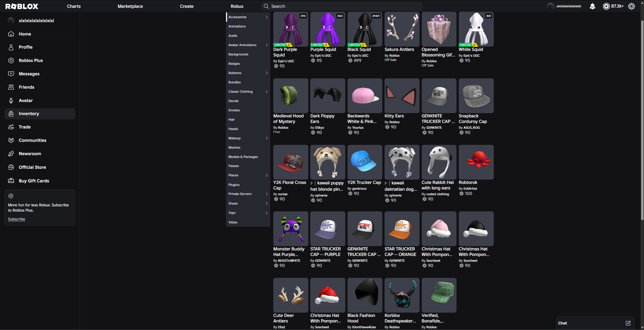Image resolution: width=644 pixels, height=330 pixels.
Task: Click the new chat compose icon
Action: point(628,323)
